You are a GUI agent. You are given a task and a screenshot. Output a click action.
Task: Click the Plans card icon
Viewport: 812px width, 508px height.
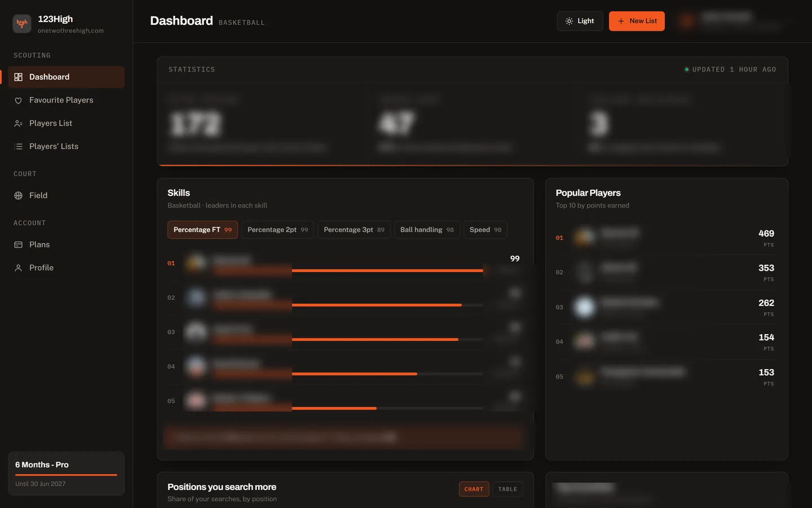coord(18,245)
